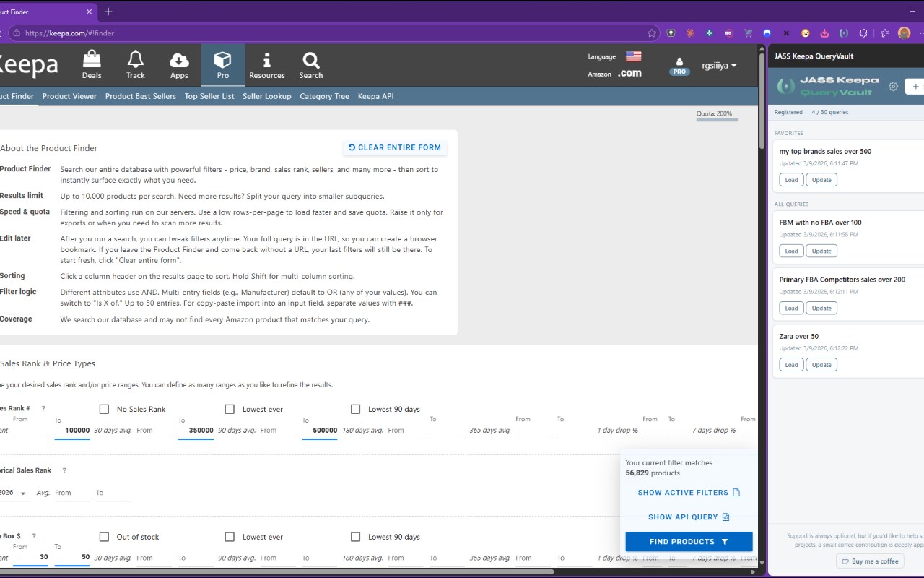Screen dimensions: 924x578
Task: Check Buy Box Lowest 90 days checkbox
Action: click(355, 537)
